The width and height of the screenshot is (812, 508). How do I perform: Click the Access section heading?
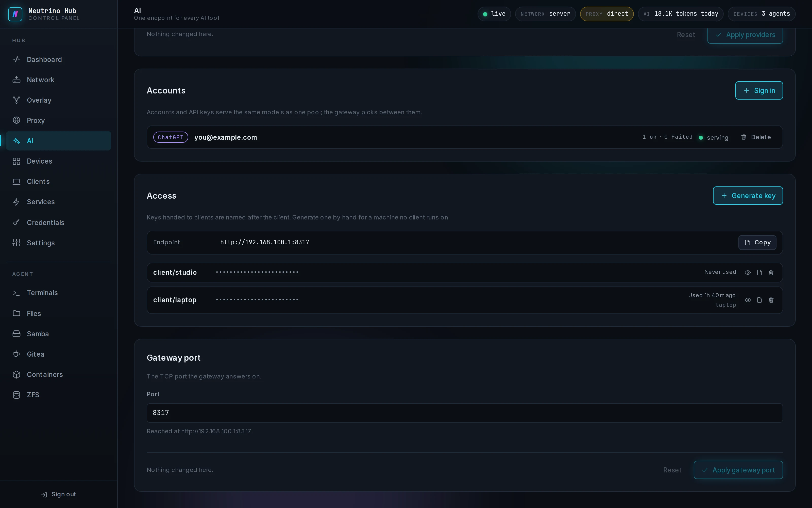tap(161, 196)
